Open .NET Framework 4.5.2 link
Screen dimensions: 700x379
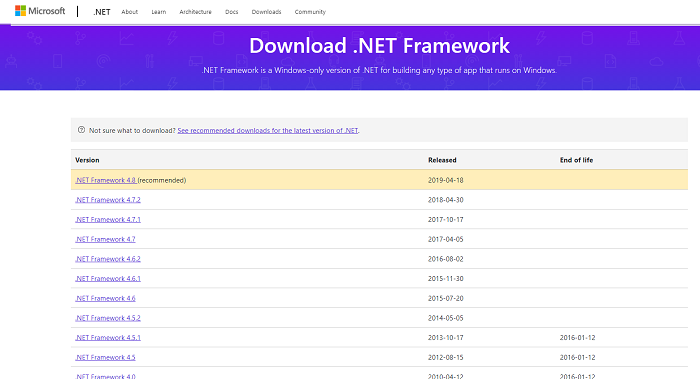tap(108, 318)
